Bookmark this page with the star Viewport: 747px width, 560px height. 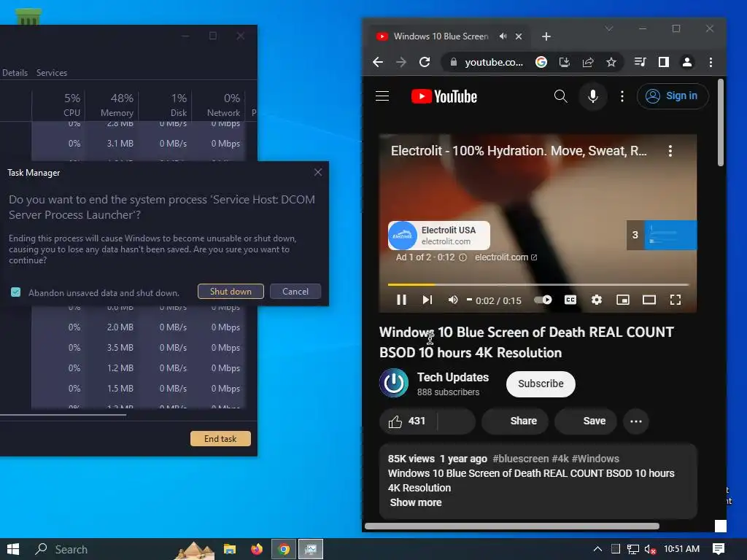(611, 62)
